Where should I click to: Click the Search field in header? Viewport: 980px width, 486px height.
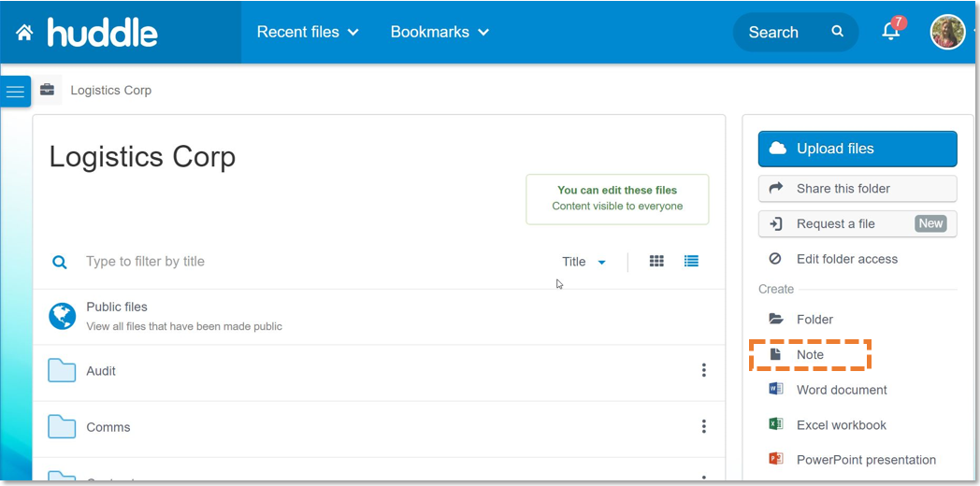795,32
